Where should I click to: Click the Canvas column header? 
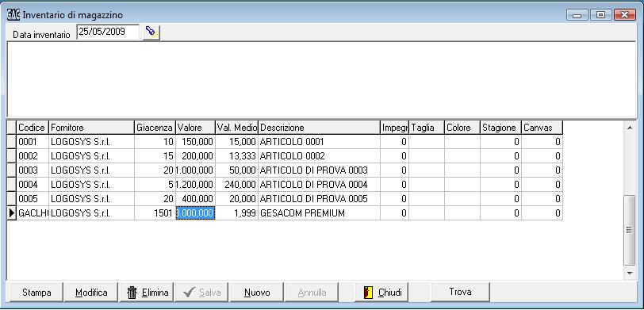(542, 128)
